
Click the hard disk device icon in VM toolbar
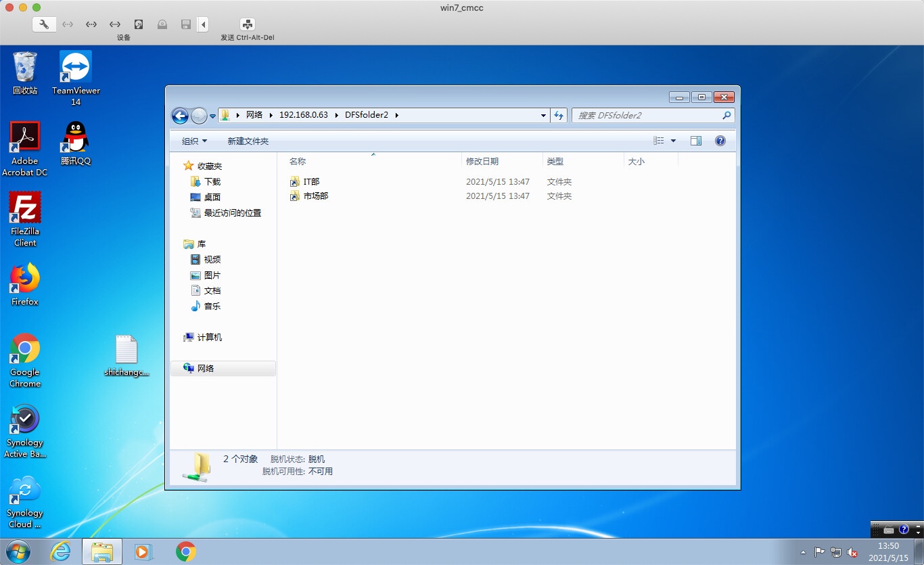(x=139, y=24)
